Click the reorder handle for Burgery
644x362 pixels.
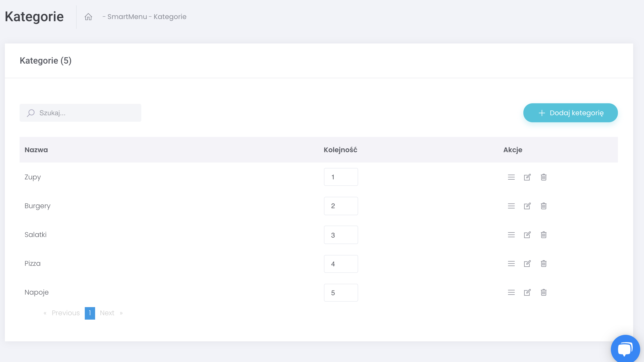[x=511, y=206]
